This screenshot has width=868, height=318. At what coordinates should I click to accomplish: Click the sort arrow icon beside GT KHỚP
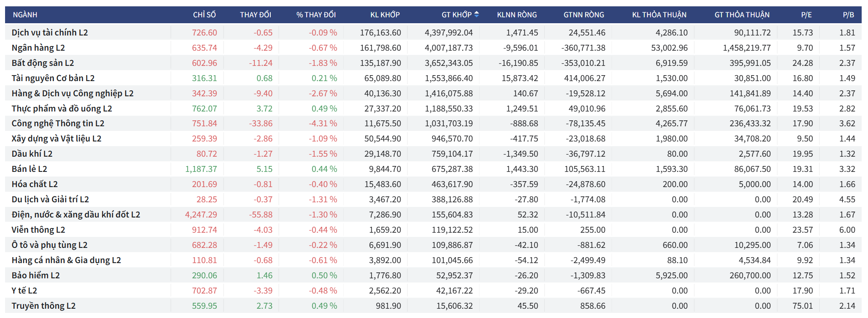pyautogui.click(x=477, y=14)
